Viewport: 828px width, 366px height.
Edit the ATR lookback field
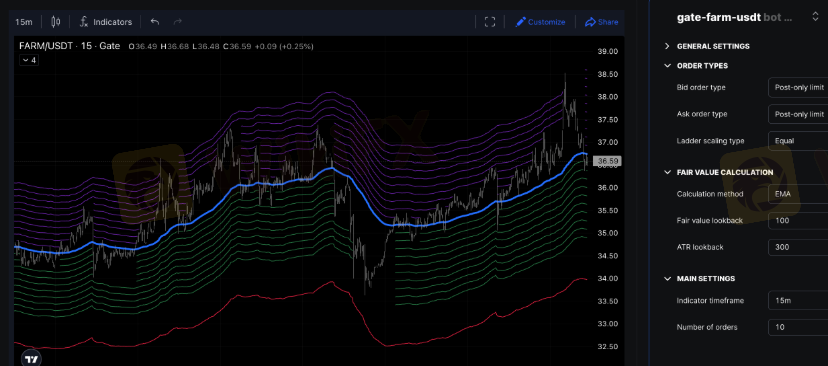(798, 247)
